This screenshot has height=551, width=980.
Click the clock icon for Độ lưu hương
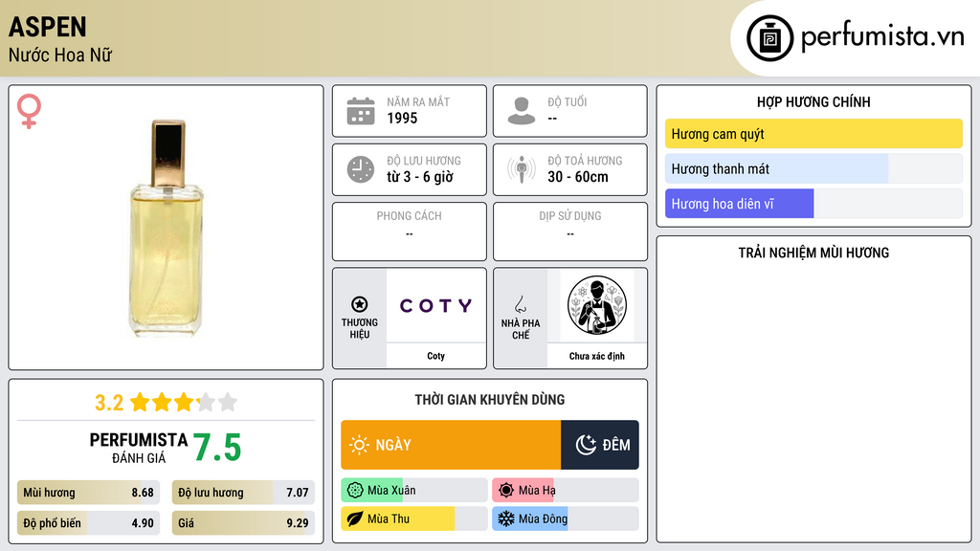point(361,169)
